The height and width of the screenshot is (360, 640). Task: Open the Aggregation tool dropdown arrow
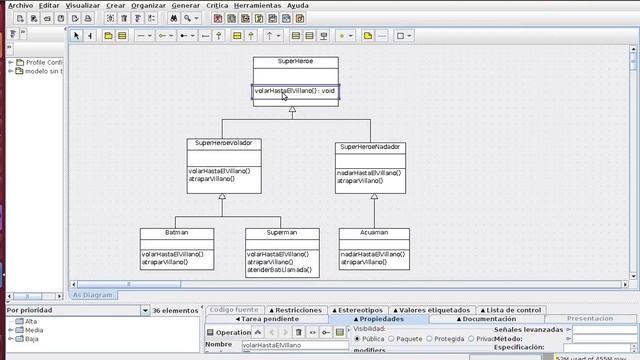click(x=171, y=36)
